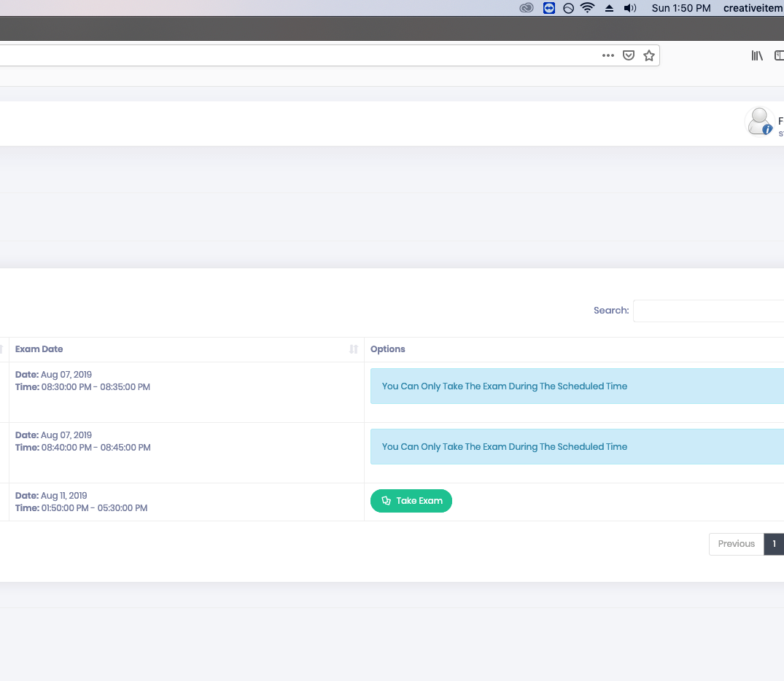The height and width of the screenshot is (681, 784).
Task: Open the volume control in menu bar
Action: [630, 8]
